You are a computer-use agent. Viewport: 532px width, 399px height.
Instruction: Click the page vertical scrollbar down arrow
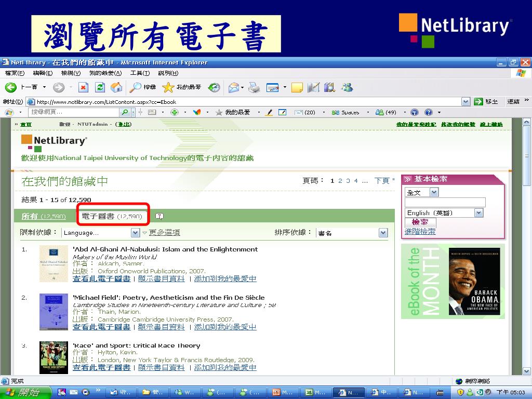527,371
